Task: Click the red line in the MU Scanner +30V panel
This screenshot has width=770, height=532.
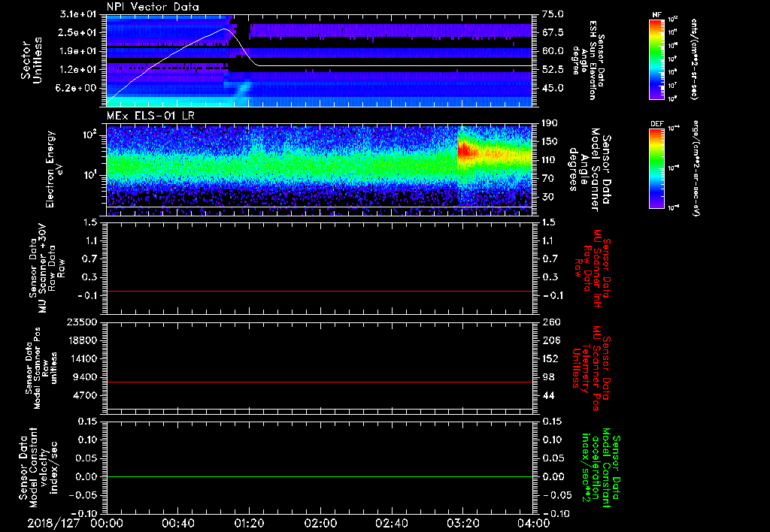Action: (x=319, y=291)
